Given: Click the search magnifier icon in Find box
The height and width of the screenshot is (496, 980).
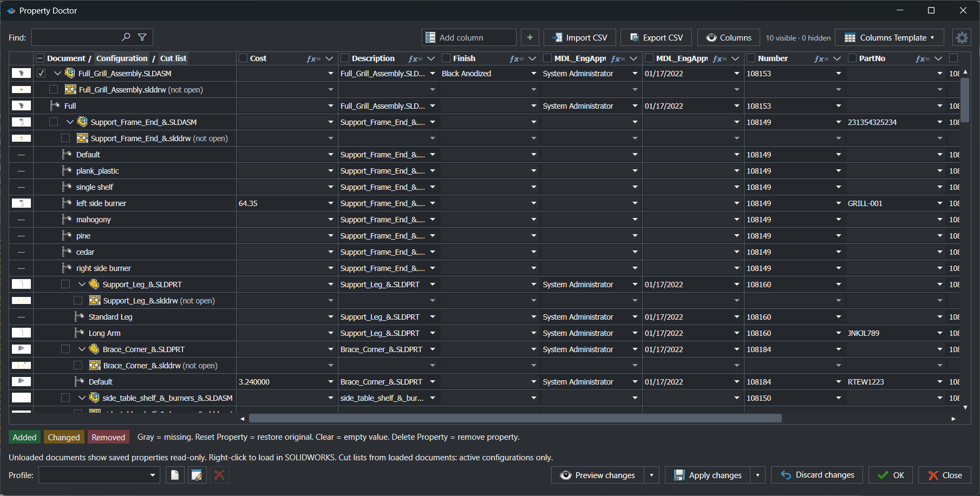Looking at the screenshot, I should click(x=126, y=37).
